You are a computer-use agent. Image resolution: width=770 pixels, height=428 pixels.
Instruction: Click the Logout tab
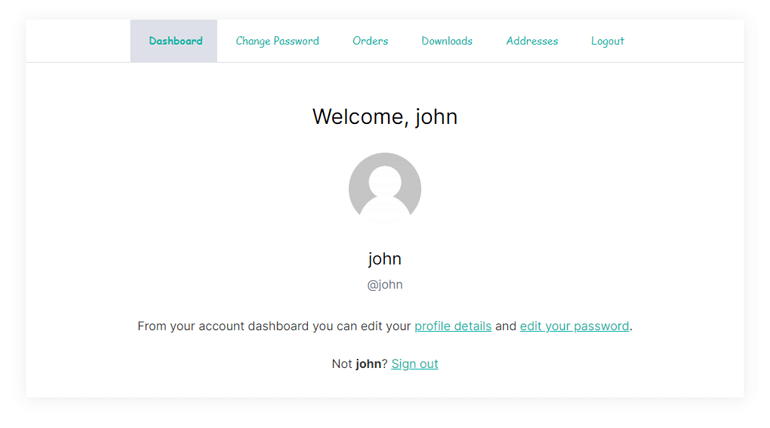point(607,41)
